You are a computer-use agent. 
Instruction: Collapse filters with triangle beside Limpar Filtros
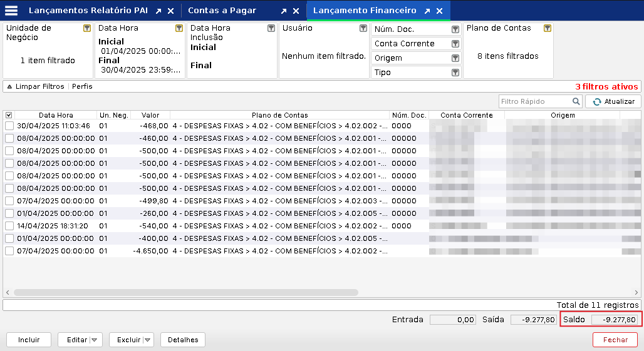[9, 87]
